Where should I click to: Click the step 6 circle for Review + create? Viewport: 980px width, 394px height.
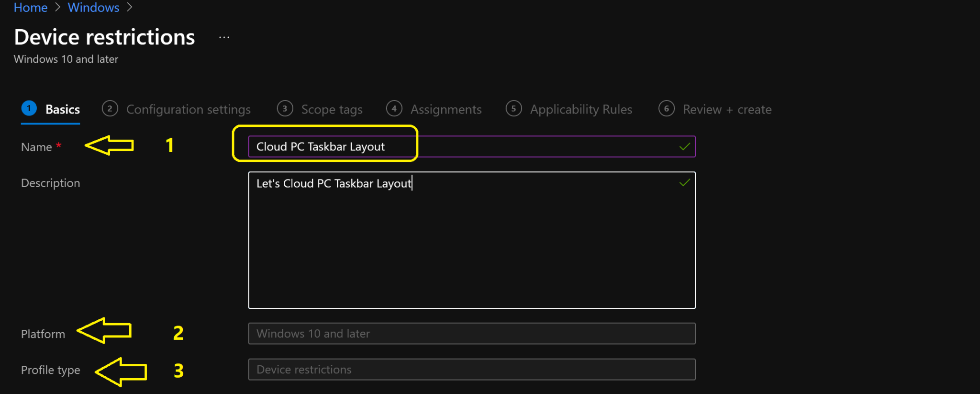pyautogui.click(x=666, y=109)
